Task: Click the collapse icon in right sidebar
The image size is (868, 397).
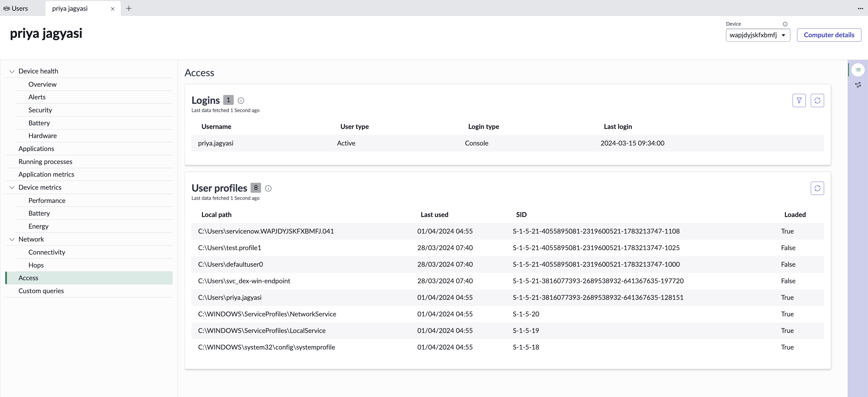Action: coord(858,85)
